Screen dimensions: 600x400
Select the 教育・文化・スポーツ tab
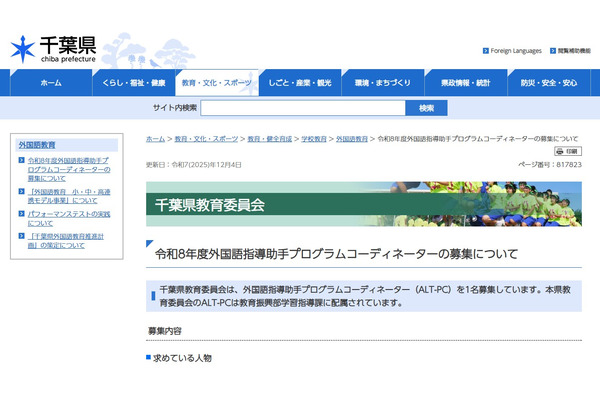tap(217, 83)
